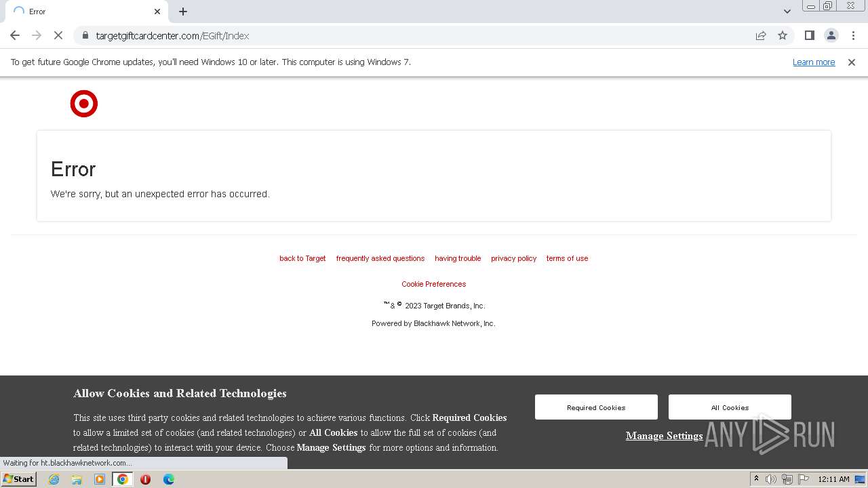Open the Chrome profile avatar

click(x=831, y=36)
